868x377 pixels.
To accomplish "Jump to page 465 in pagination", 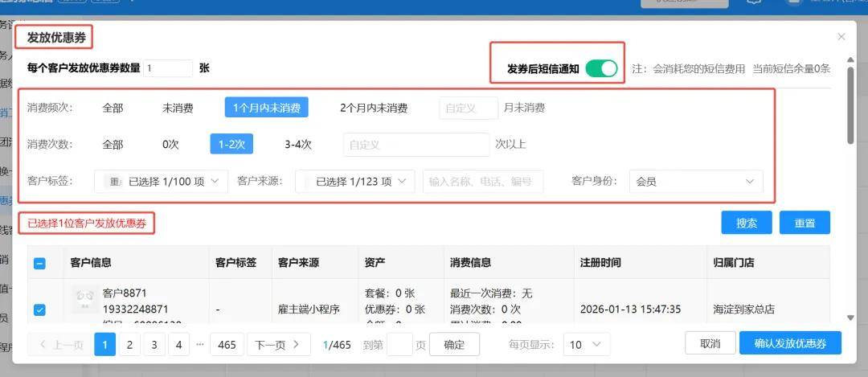I will pos(227,344).
